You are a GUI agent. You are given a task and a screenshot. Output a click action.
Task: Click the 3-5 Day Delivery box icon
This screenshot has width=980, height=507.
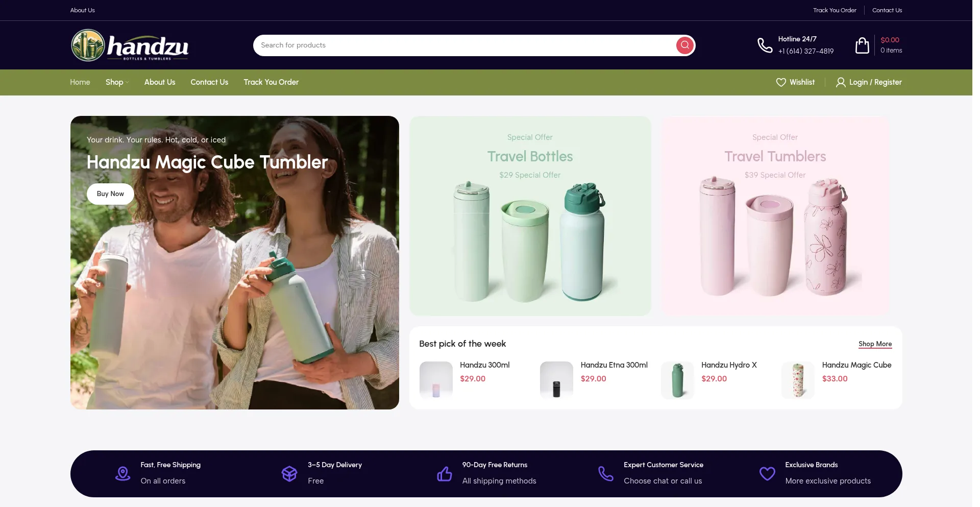coord(289,473)
